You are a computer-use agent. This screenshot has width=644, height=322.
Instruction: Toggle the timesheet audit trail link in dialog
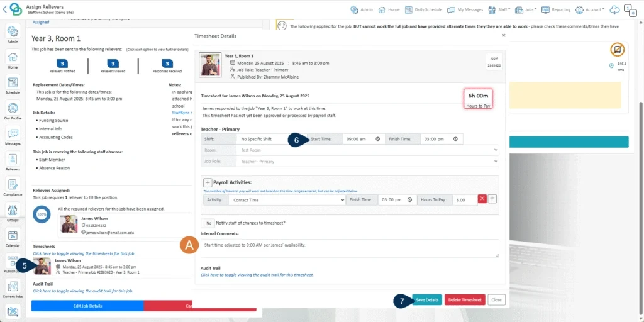point(257,275)
